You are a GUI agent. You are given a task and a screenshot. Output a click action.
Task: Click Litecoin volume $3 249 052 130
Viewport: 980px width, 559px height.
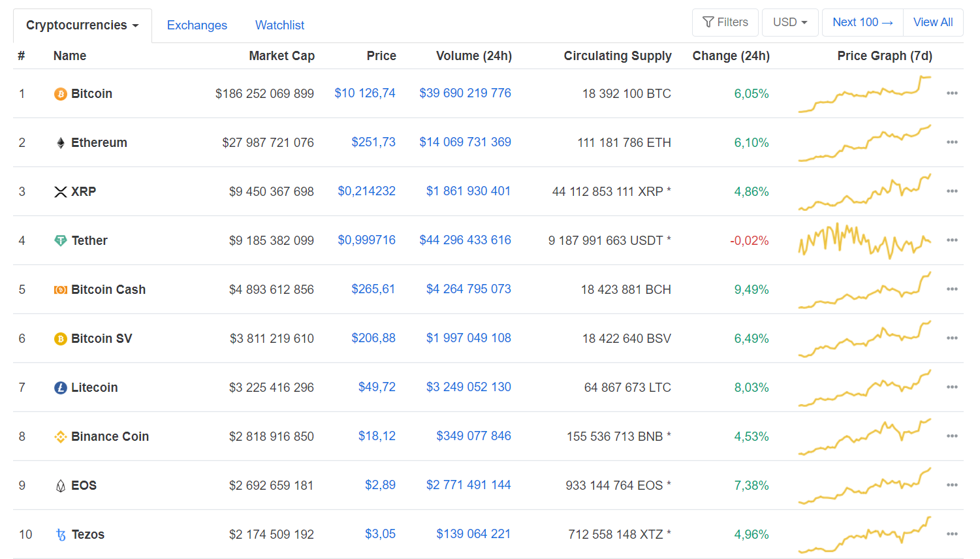point(469,387)
